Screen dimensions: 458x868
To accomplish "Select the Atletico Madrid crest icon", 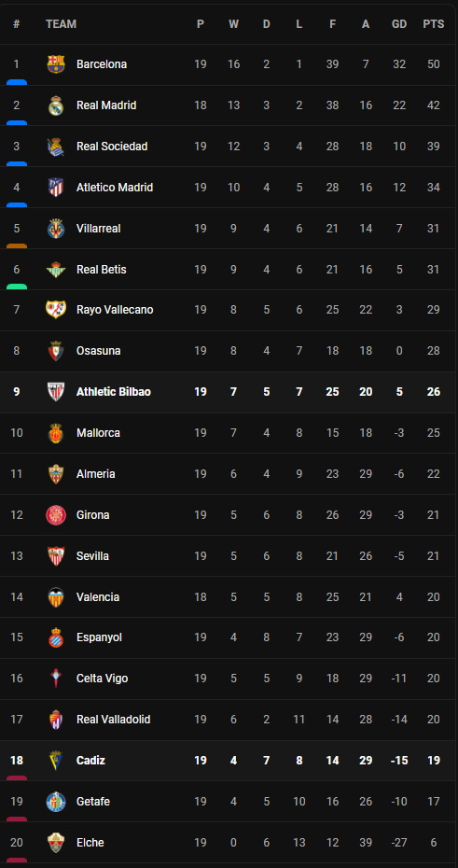I will pyautogui.click(x=56, y=187).
